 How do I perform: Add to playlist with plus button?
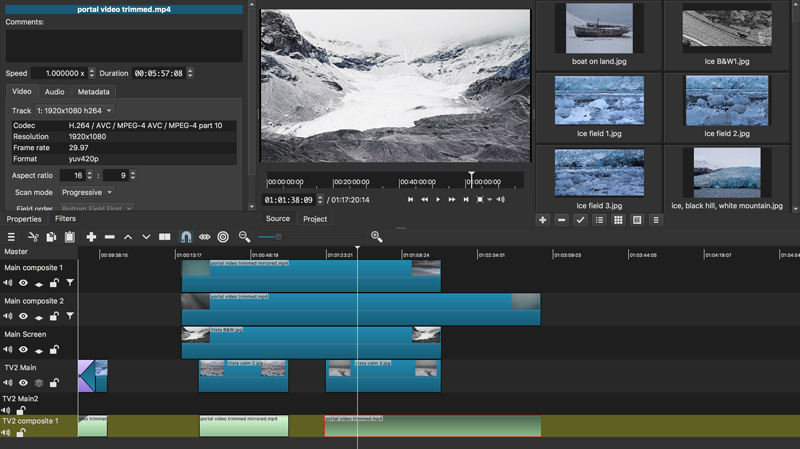[543, 220]
